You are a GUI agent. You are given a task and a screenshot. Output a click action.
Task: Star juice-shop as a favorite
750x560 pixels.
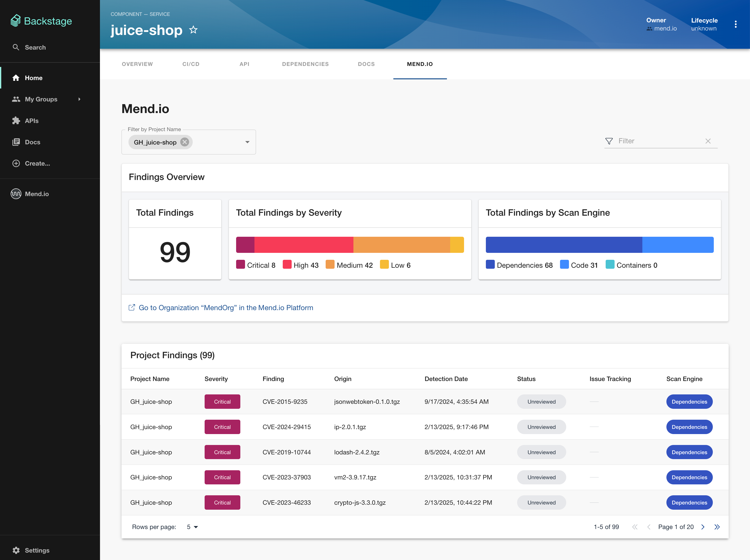(x=193, y=30)
